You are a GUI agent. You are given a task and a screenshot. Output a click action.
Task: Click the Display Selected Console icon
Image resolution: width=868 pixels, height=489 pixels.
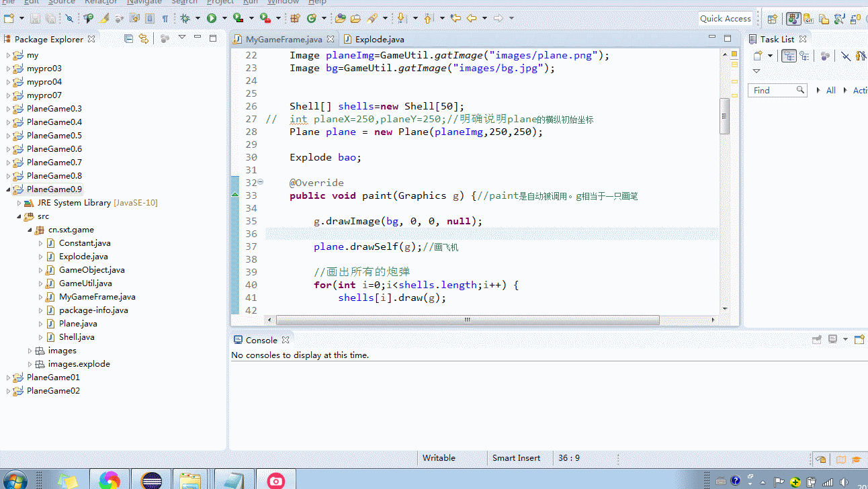(x=833, y=340)
